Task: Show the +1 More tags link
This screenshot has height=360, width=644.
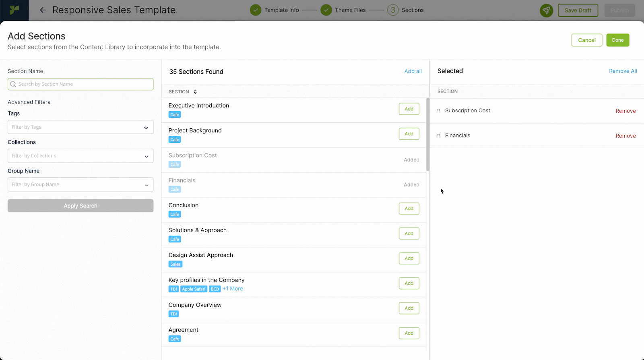Action: click(x=233, y=289)
